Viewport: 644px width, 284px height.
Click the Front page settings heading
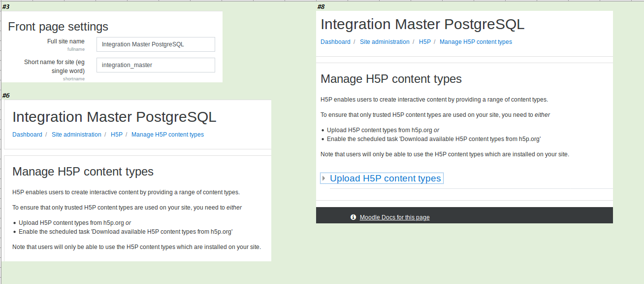(58, 27)
